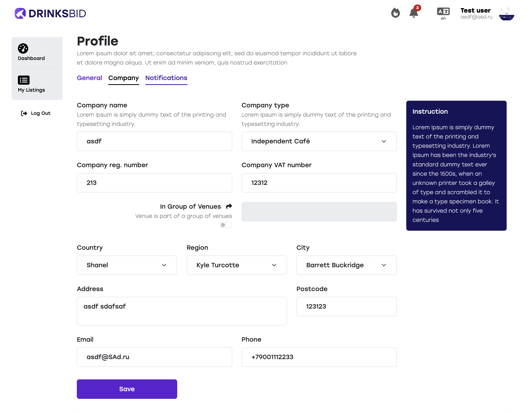Image resolution: width=532 pixels, height=413 pixels.
Task: Click the Log Out link
Action: click(40, 113)
